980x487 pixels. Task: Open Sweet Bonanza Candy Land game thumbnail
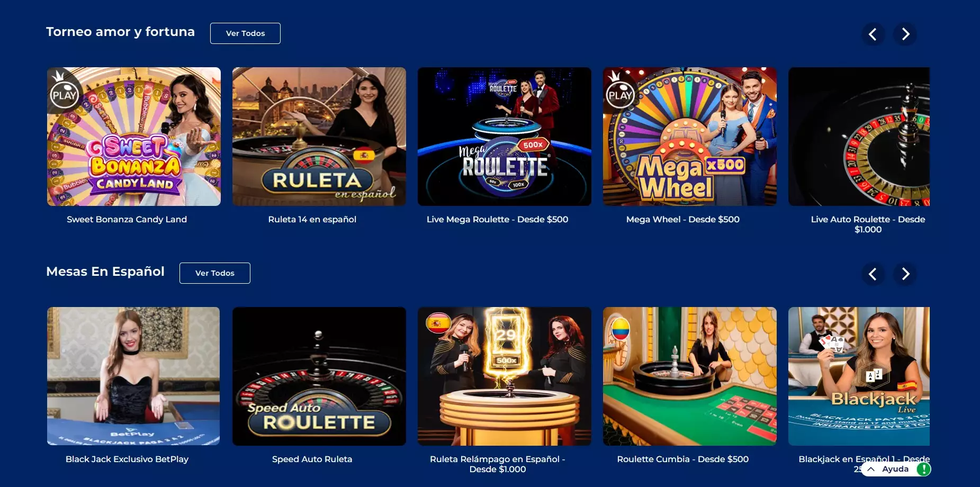(x=134, y=137)
